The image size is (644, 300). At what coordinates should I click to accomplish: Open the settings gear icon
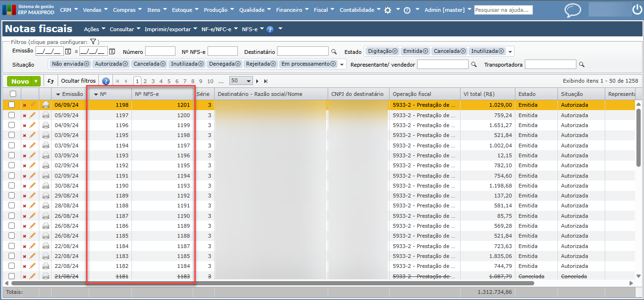388,10
